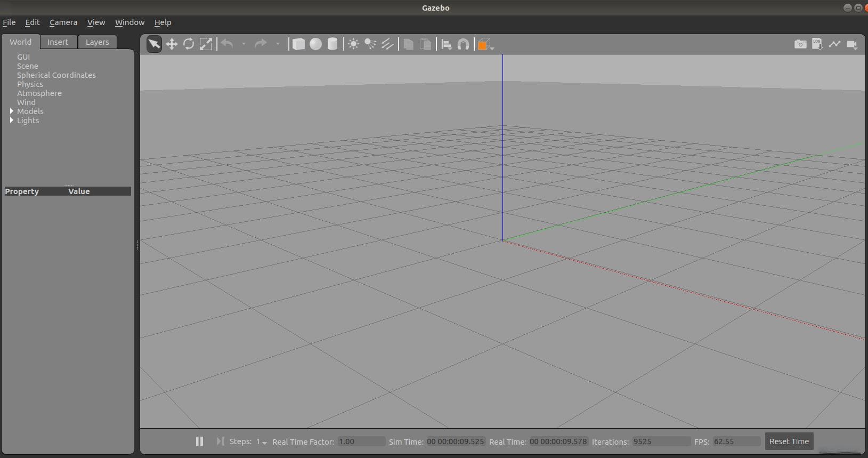Expand the Models tree node
Viewport: 868px width, 458px height.
pyautogui.click(x=12, y=111)
